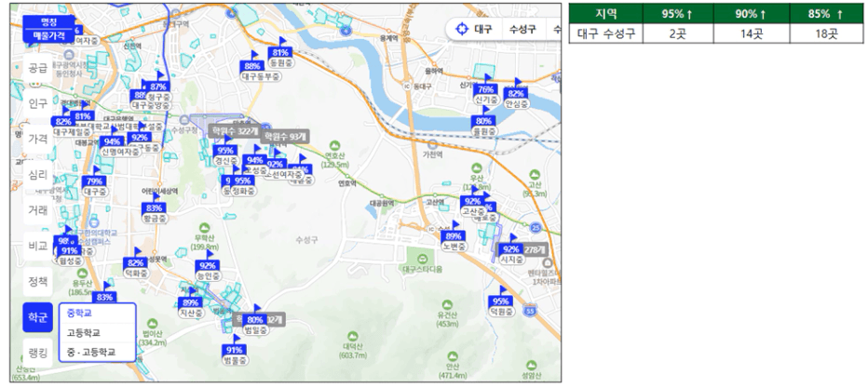868x388 pixels.
Task: Click the 278개 academy count tag
Action: coord(534,249)
